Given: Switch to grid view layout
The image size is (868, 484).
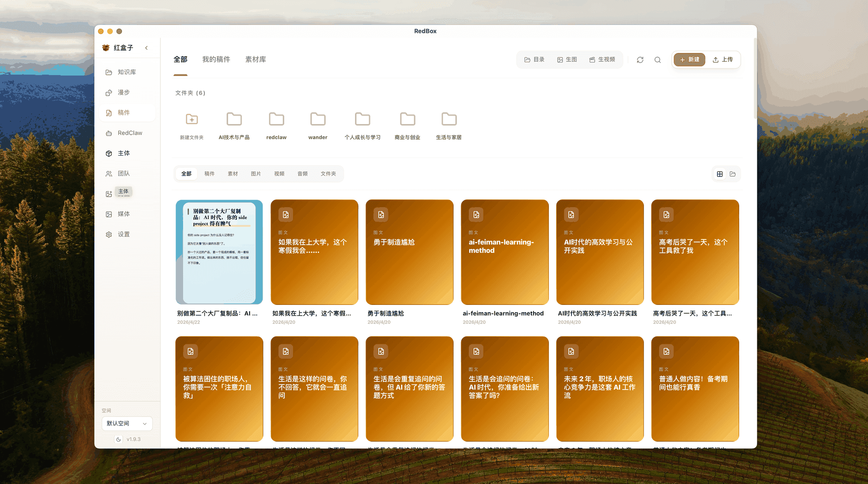Looking at the screenshot, I should 720,174.
